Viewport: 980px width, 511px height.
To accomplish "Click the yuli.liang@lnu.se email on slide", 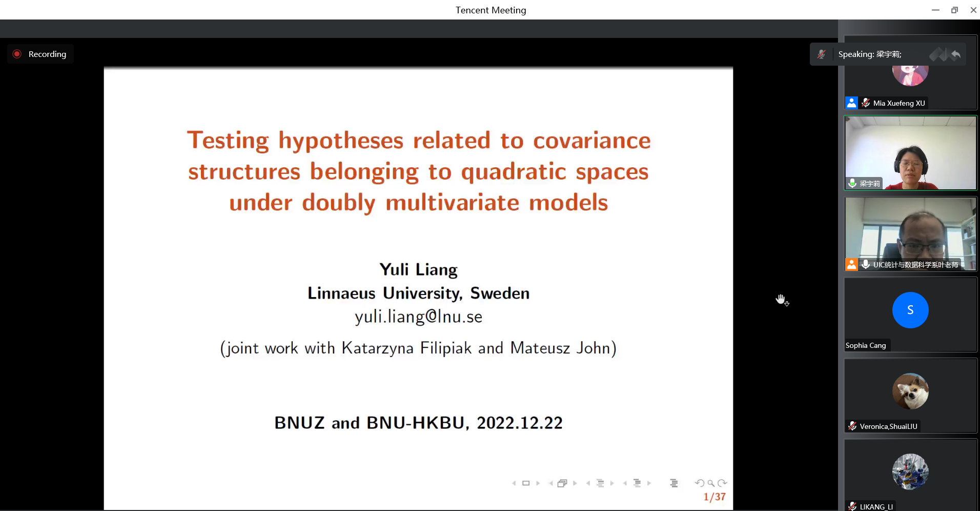I will pyautogui.click(x=418, y=317).
